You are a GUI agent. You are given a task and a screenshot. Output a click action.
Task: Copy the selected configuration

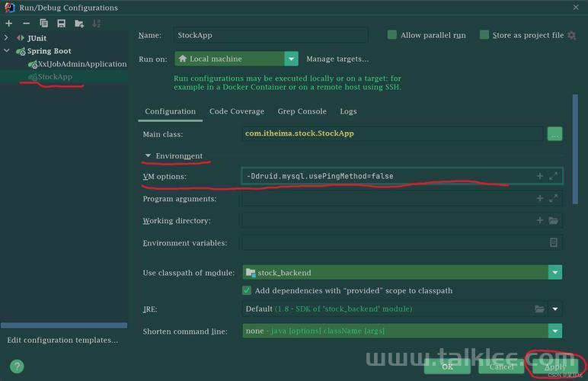pos(44,24)
